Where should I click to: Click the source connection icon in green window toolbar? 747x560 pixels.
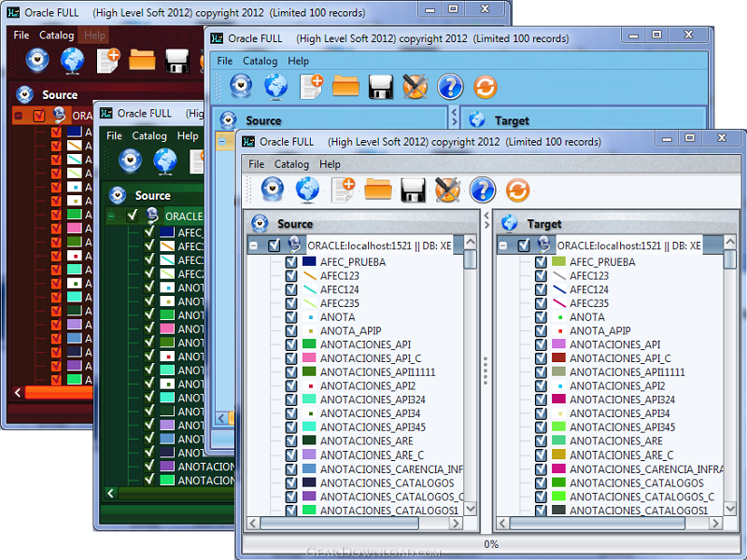point(130,161)
